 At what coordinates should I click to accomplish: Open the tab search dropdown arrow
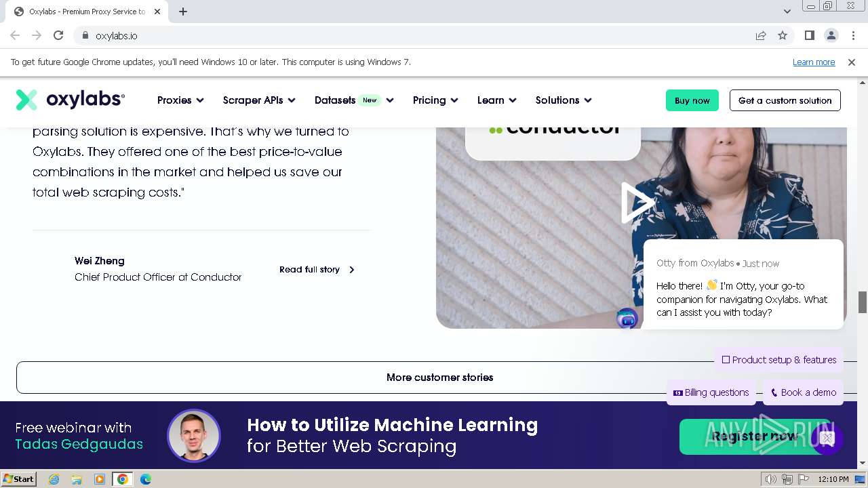[787, 12]
